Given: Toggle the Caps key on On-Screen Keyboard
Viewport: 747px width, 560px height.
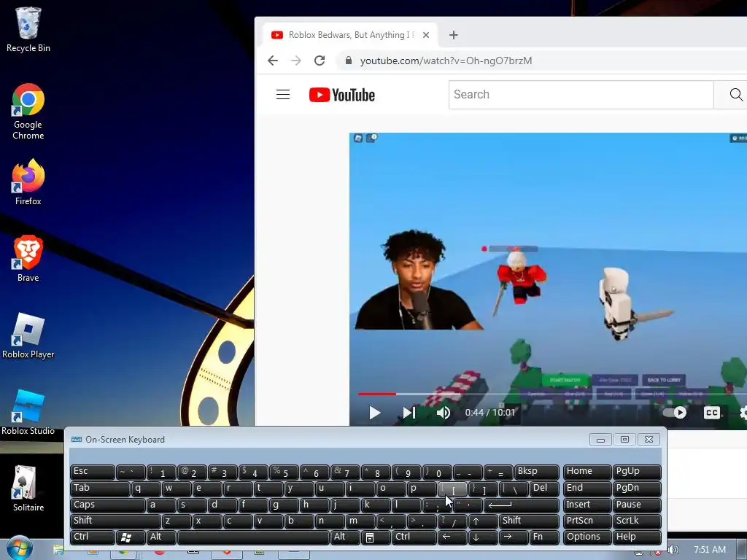Looking at the screenshot, I should click(x=108, y=505).
